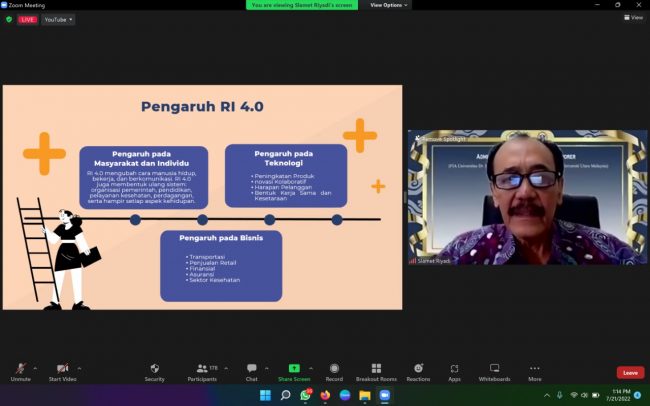Image resolution: width=650 pixels, height=406 pixels.
Task: Click the Zoom taskbar icon
Action: coord(385,395)
